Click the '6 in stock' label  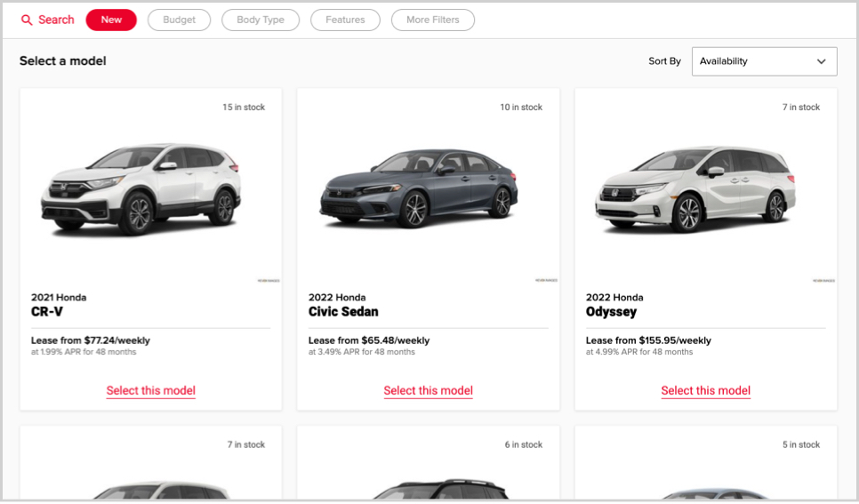pyautogui.click(x=523, y=444)
